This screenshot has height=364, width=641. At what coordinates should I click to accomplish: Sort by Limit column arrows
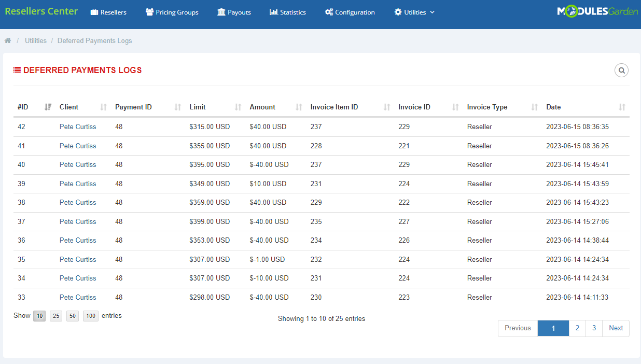(x=238, y=107)
